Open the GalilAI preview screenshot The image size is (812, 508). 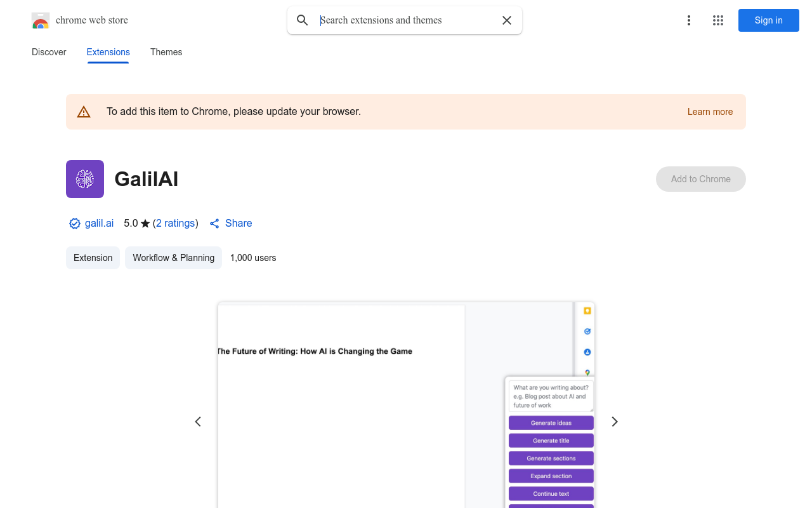point(406,405)
